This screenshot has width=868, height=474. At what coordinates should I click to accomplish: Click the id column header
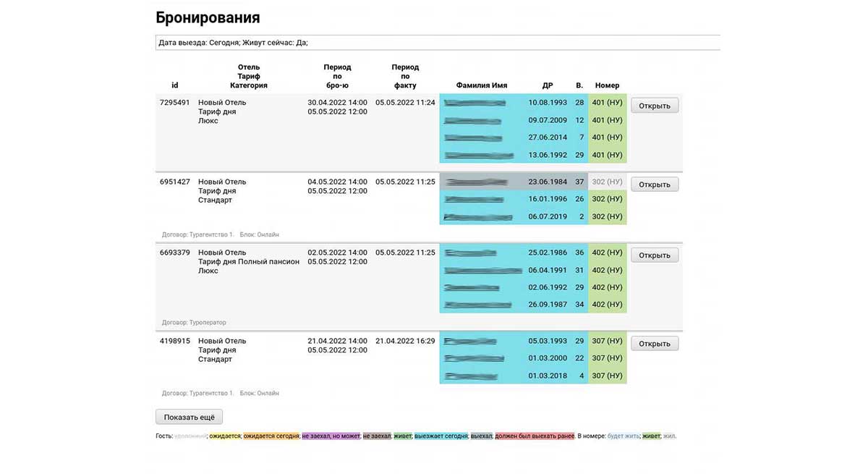tap(175, 85)
